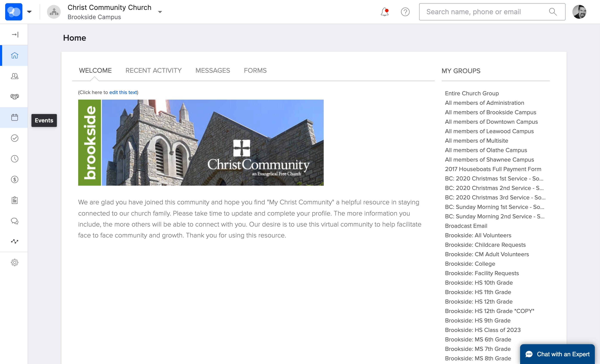Click the 'edit this text' link

tap(123, 93)
